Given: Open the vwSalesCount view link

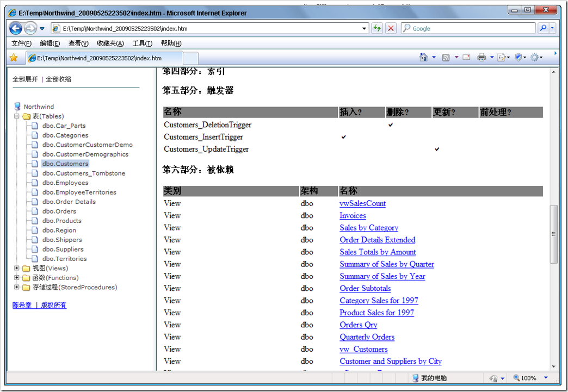Looking at the screenshot, I should tap(362, 203).
